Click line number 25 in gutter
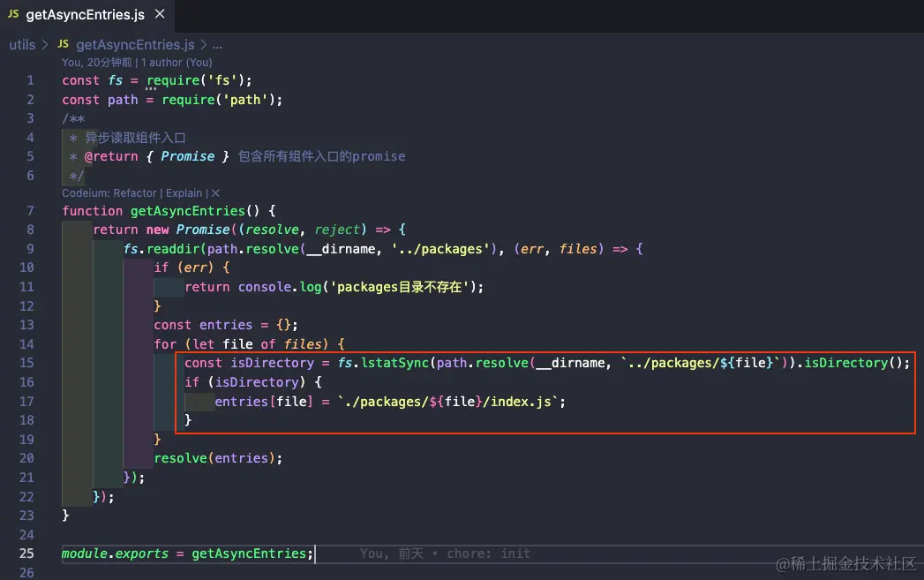 [26, 554]
